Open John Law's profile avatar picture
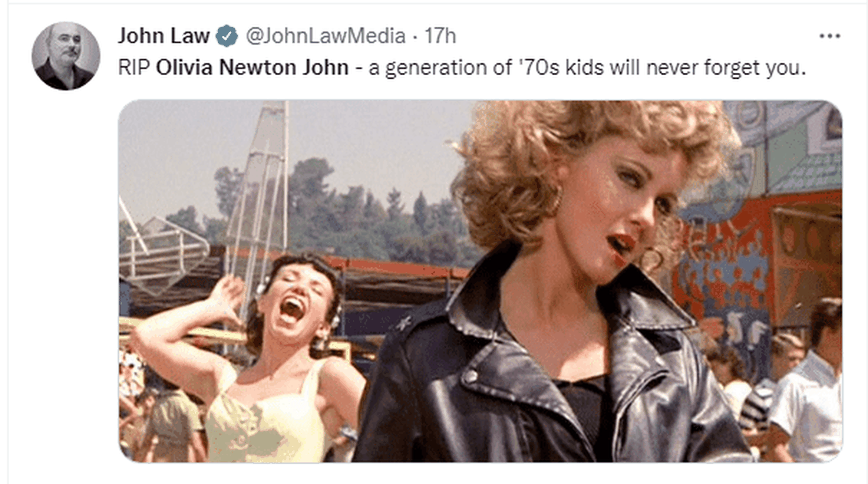This screenshot has width=868, height=484. click(x=65, y=56)
